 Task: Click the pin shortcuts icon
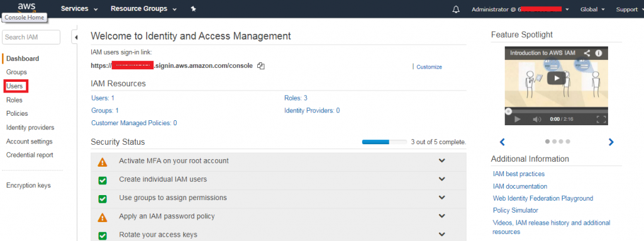click(x=194, y=9)
